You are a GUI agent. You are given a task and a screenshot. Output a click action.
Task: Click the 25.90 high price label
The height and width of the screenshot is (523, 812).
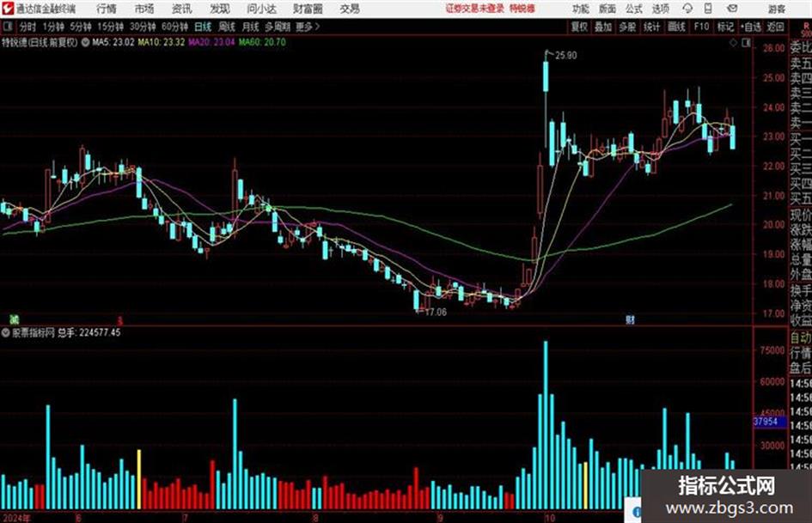pyautogui.click(x=565, y=56)
